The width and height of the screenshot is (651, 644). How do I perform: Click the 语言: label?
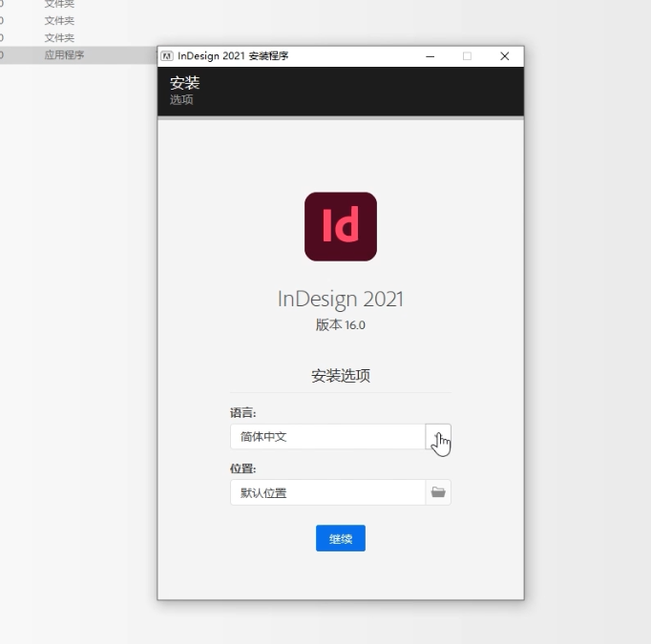[x=242, y=413]
